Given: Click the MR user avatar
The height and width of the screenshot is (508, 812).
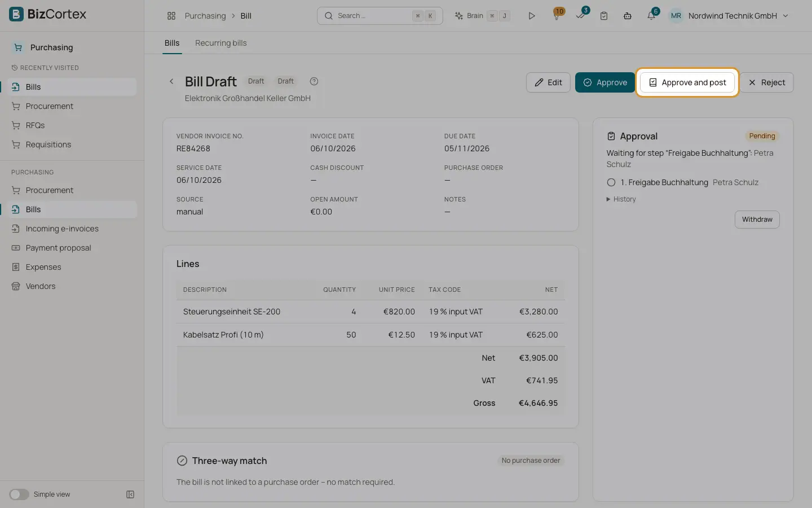Looking at the screenshot, I should click(676, 16).
